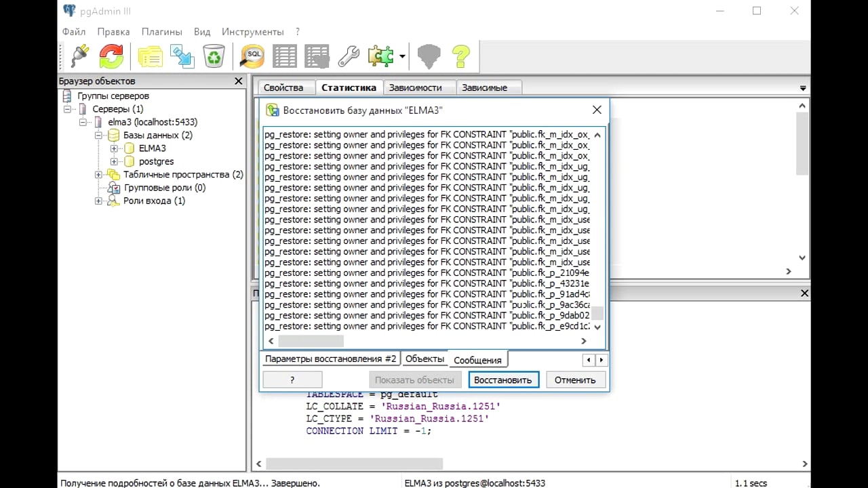Click the create new object toolbar icon

click(x=182, y=56)
